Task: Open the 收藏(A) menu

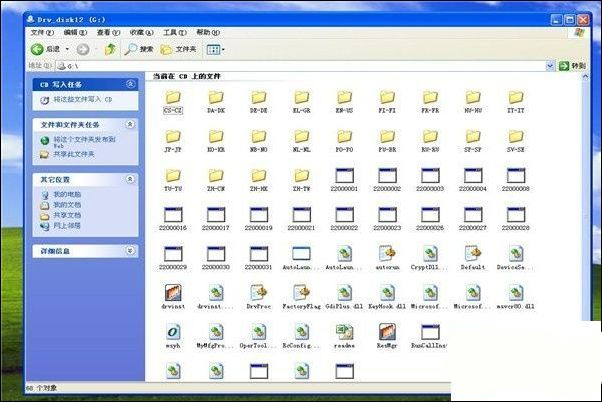Action: click(x=142, y=33)
